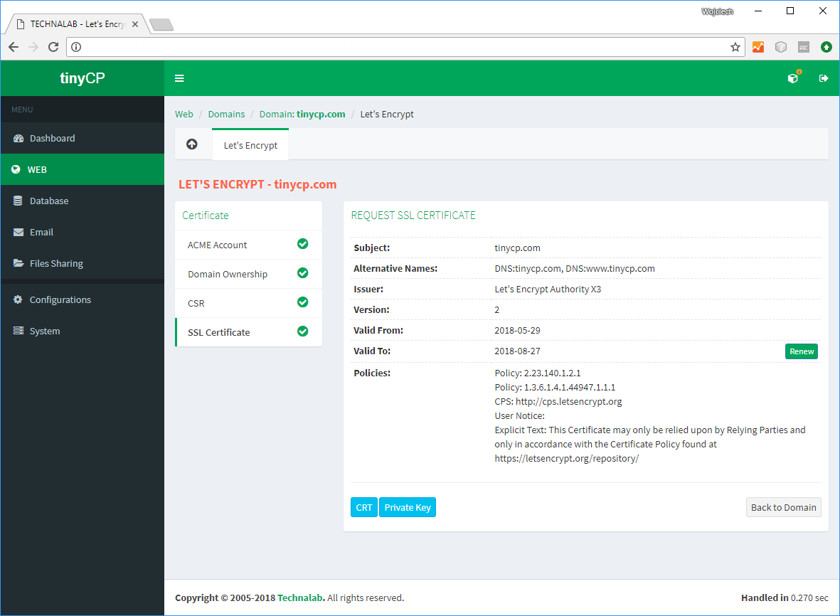This screenshot has width=840, height=616.
Task: Click the Domains breadcrumb link
Action: coord(226,114)
